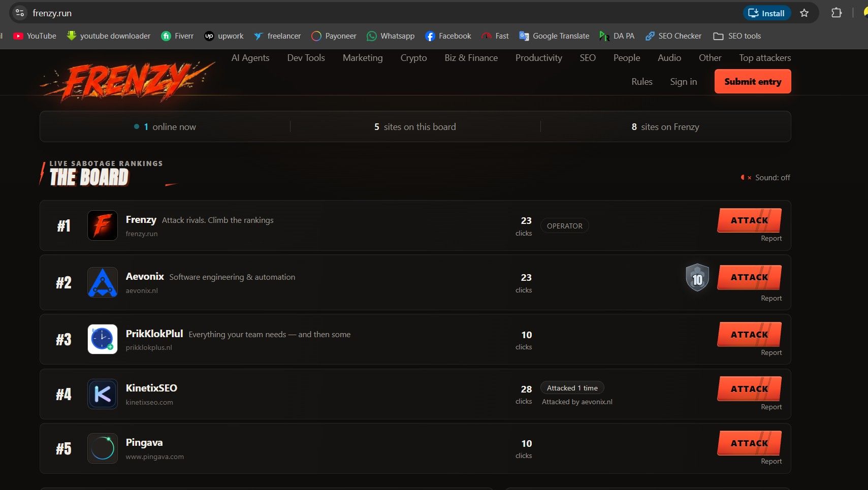868x490 pixels.
Task: Report the Frenzy entry
Action: (771, 239)
